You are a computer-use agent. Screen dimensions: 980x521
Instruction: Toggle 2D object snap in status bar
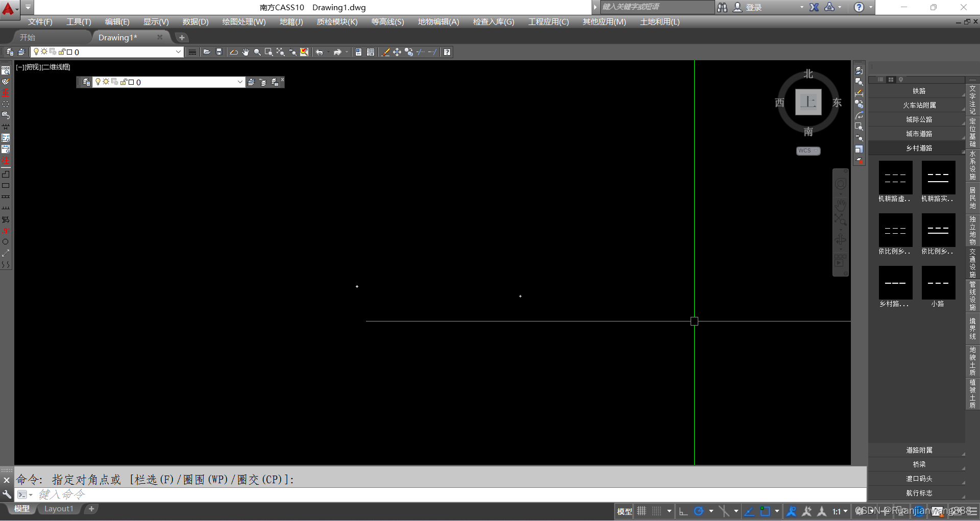click(765, 511)
